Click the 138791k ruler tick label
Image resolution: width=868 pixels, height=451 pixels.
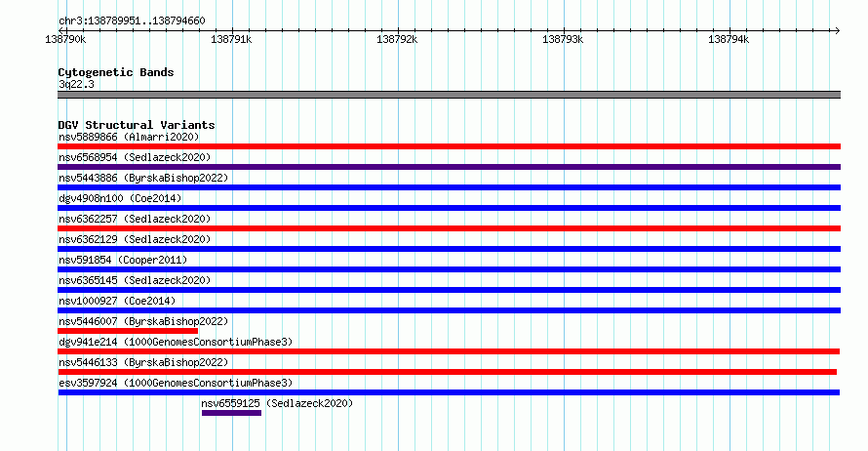click(x=231, y=39)
